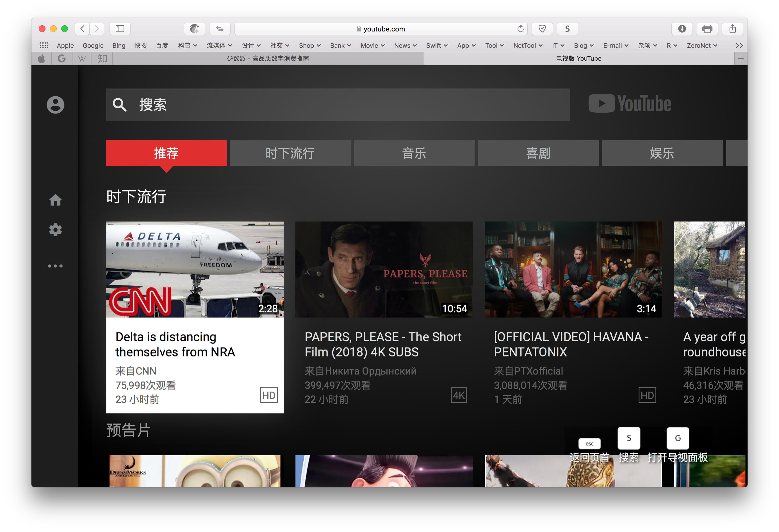Open the 快搜 bookmark link
The width and height of the screenshot is (779, 532).
click(141, 45)
